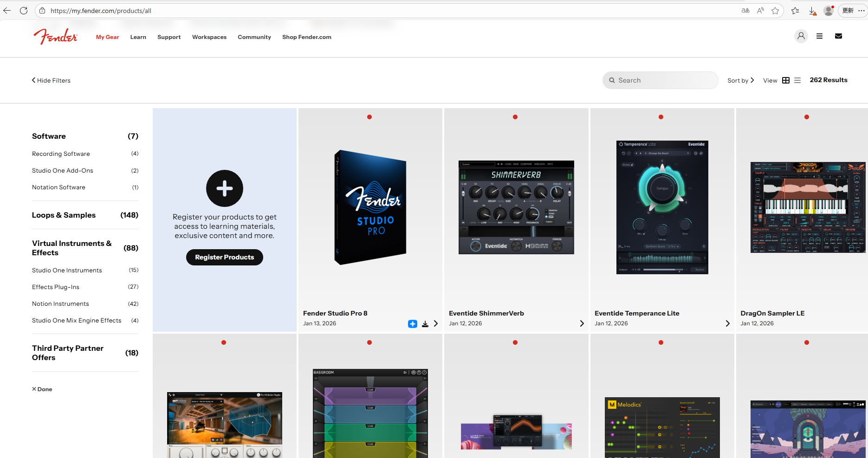Click the large plus register circle
This screenshot has width=868, height=458.
pyautogui.click(x=224, y=188)
